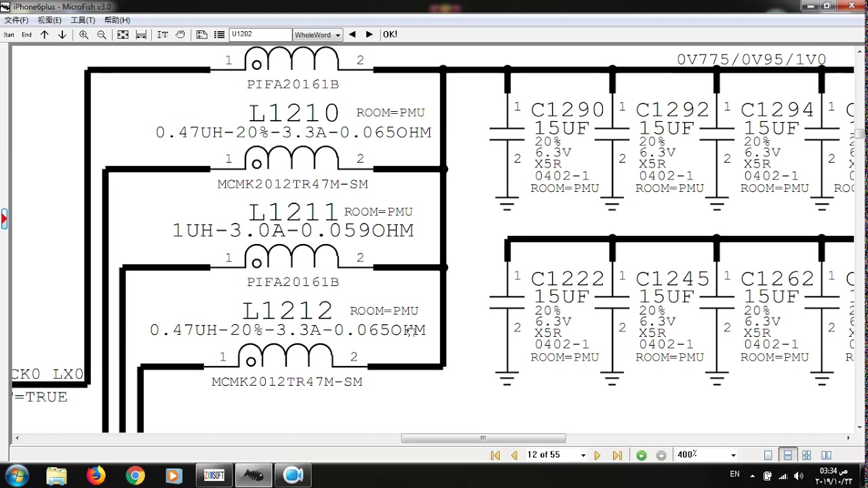Expand the red side panel handle
This screenshot has height=488, width=868.
3,220
